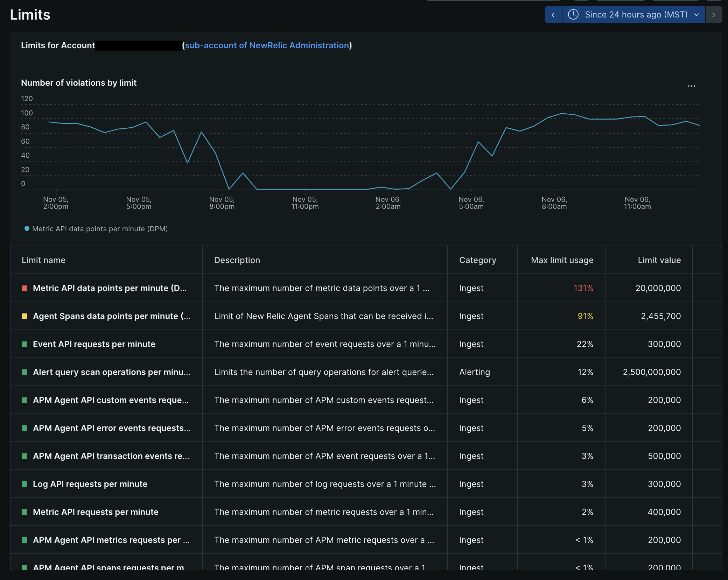Sort by Limit value column header
728x580 pixels.
[x=659, y=260]
